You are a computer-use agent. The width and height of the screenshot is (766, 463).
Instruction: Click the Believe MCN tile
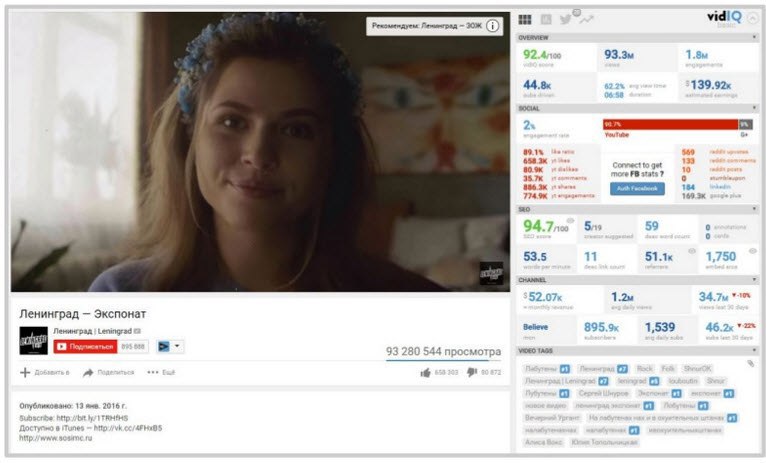pos(545,329)
